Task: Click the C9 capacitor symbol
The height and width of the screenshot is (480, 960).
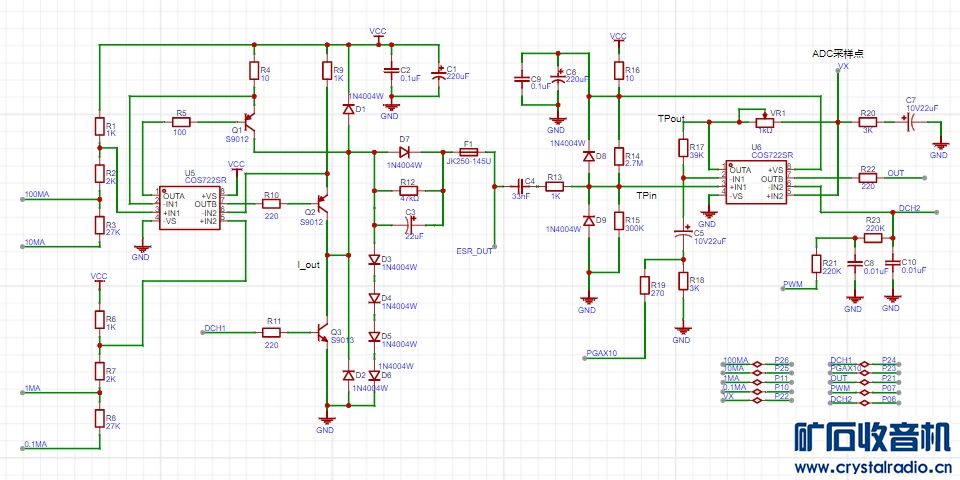Action: [x=521, y=80]
